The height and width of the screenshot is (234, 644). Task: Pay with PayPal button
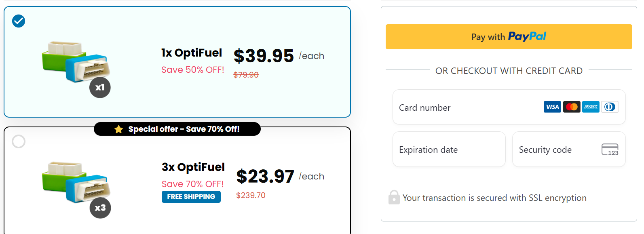click(x=509, y=37)
